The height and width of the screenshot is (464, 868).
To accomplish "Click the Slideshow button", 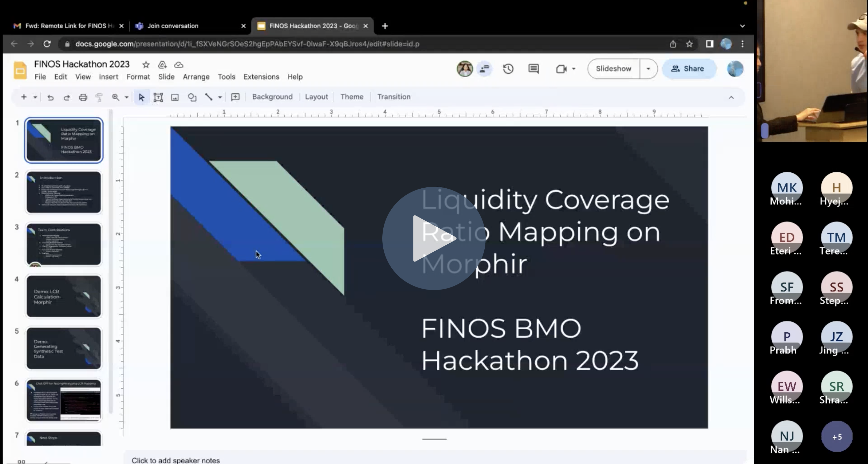I will (x=614, y=69).
